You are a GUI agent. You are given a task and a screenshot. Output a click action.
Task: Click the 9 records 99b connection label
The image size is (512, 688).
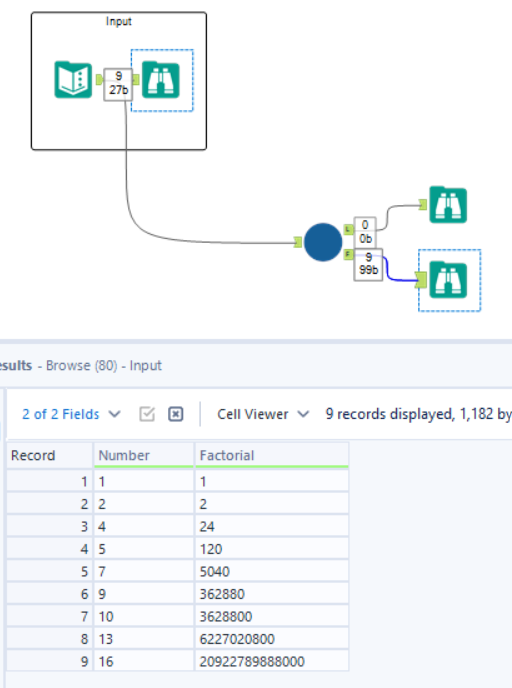click(368, 264)
